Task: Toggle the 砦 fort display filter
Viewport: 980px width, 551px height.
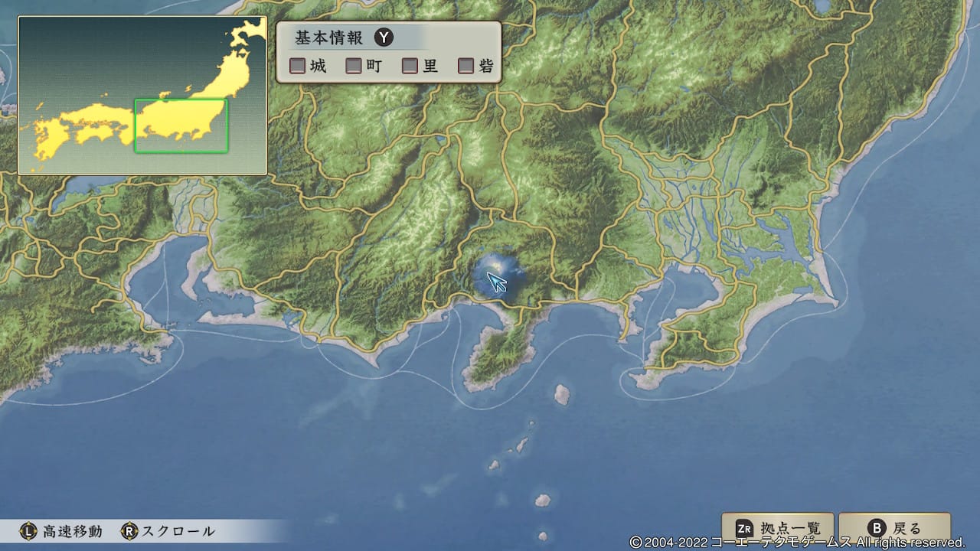Action: click(465, 66)
